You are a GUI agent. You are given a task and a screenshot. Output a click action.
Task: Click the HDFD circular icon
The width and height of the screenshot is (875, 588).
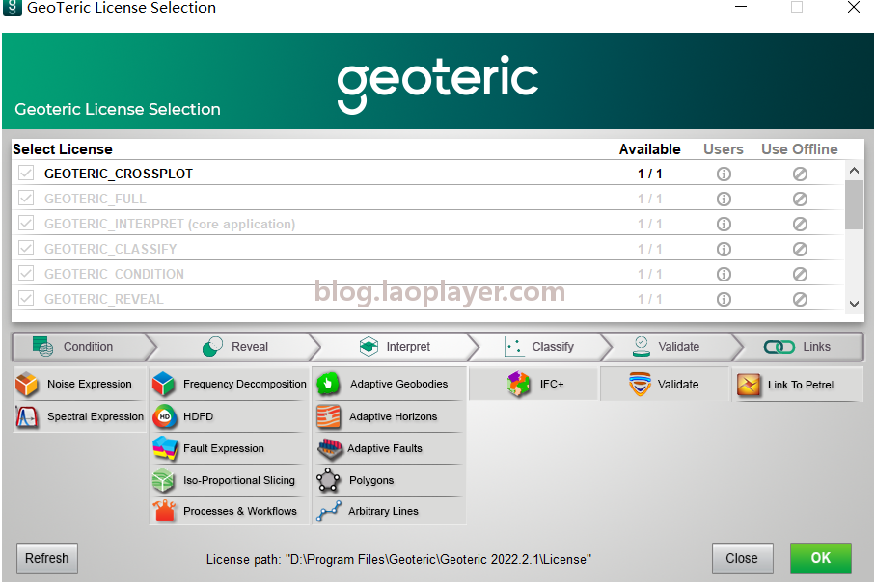point(165,416)
